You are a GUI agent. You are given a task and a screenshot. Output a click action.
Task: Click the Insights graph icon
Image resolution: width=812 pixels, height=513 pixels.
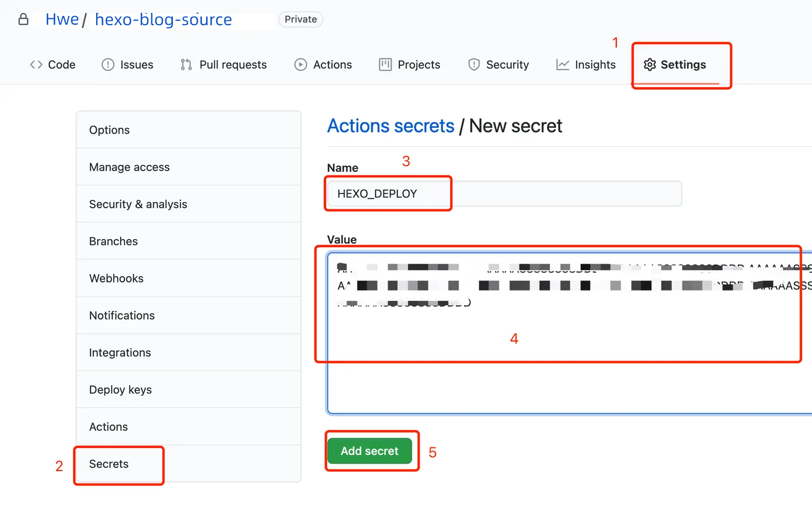tap(562, 65)
